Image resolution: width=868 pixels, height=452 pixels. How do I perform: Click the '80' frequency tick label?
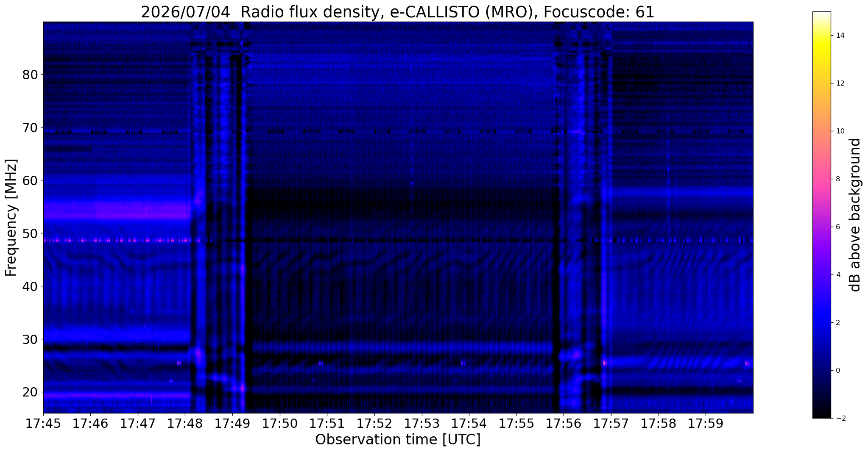[30, 75]
